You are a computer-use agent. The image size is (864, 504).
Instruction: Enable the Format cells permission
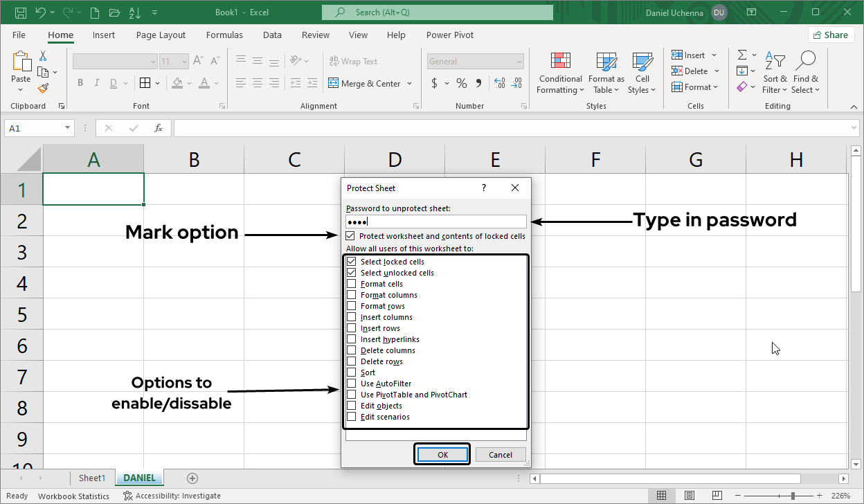click(x=352, y=284)
